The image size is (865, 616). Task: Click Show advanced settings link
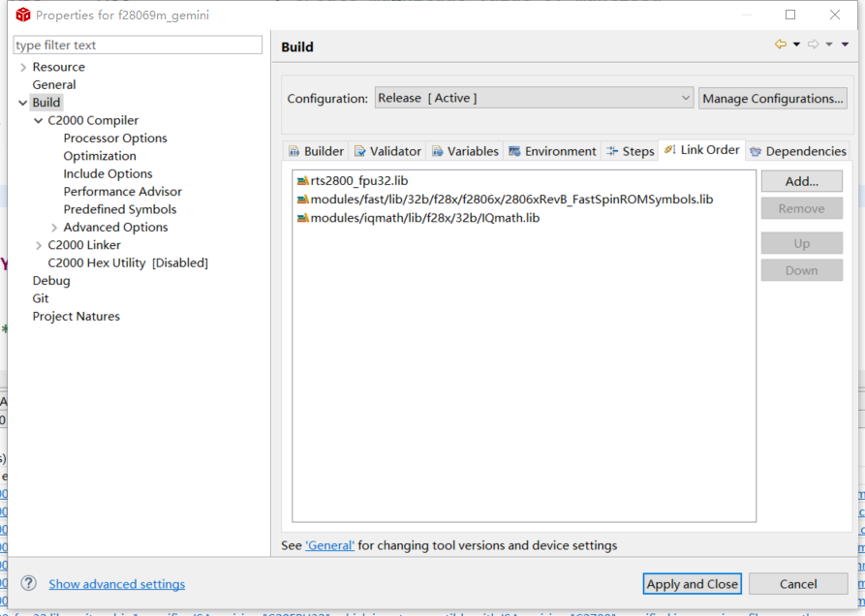point(117,584)
